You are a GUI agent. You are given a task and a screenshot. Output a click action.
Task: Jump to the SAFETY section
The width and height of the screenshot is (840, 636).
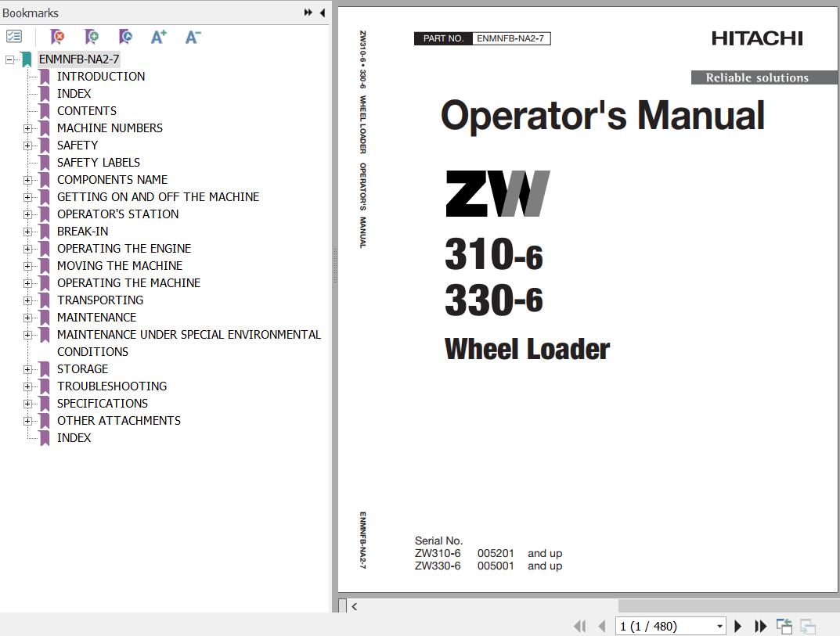click(78, 145)
